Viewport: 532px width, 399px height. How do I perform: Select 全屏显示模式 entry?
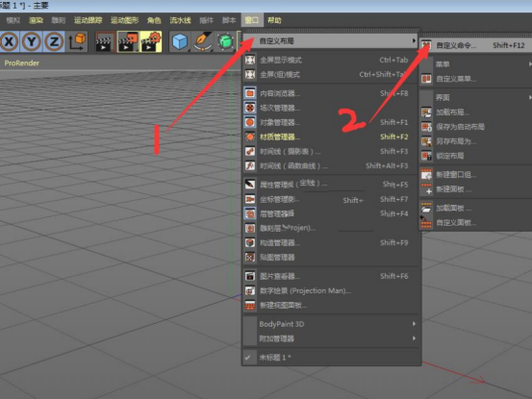click(331, 60)
